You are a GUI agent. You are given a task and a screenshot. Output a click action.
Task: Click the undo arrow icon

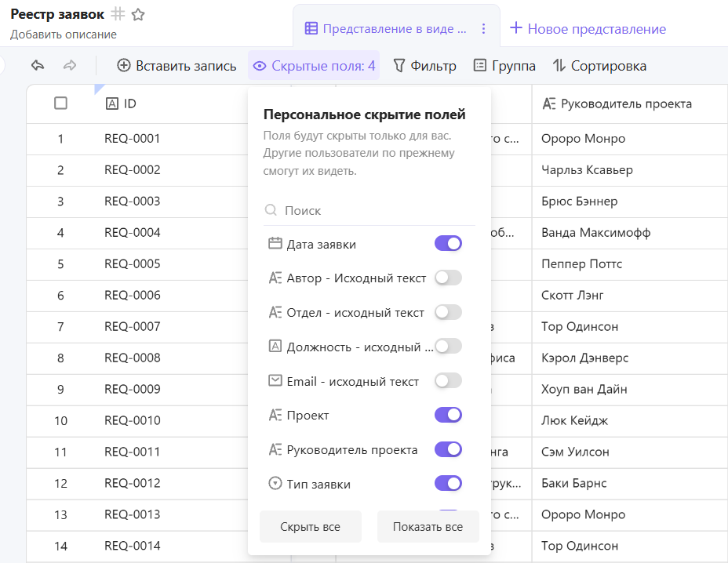point(38,65)
